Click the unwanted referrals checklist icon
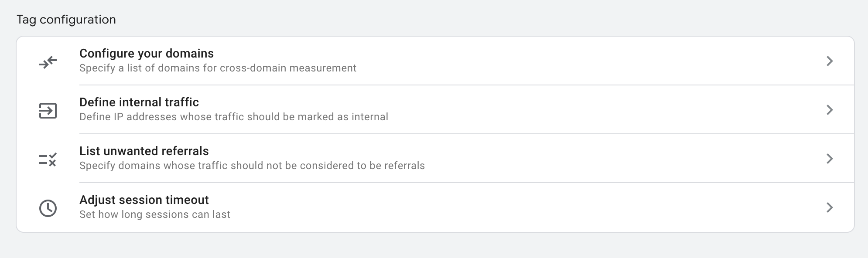868x258 pixels. (x=48, y=160)
